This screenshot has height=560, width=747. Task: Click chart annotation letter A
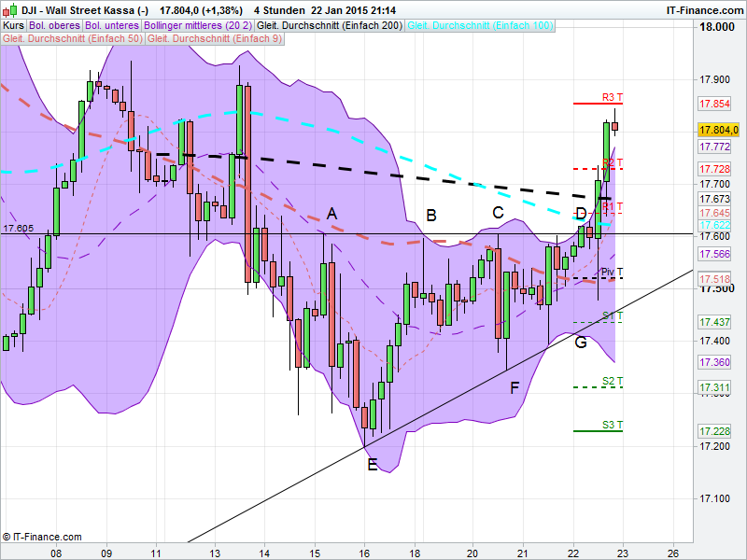tap(331, 214)
